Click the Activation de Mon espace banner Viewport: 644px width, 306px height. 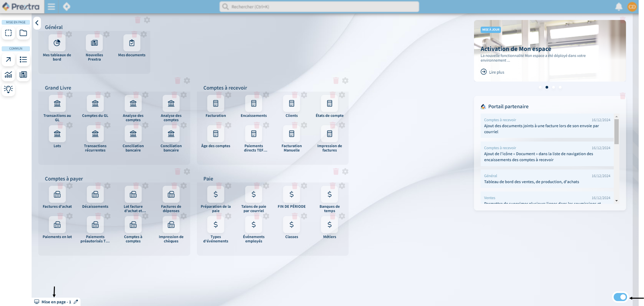tap(550, 51)
